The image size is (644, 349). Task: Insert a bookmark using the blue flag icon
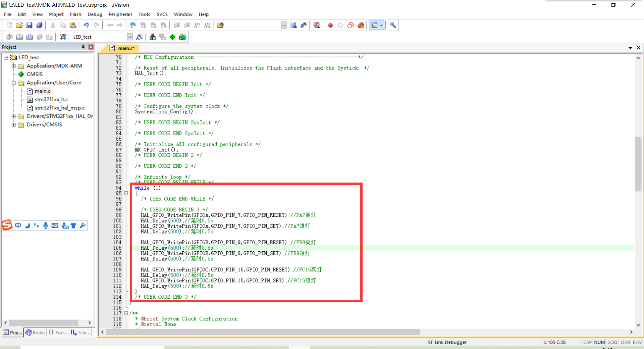pos(133,25)
